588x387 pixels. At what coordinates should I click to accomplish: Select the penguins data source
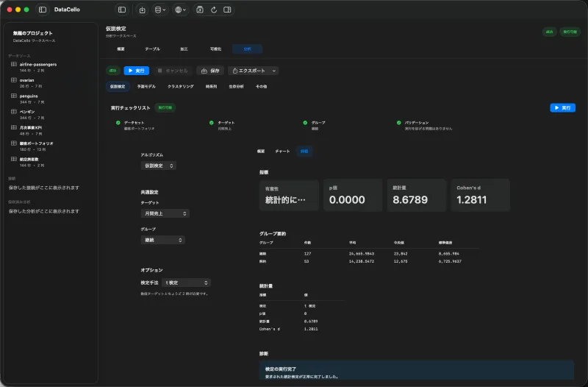pyautogui.click(x=51, y=99)
